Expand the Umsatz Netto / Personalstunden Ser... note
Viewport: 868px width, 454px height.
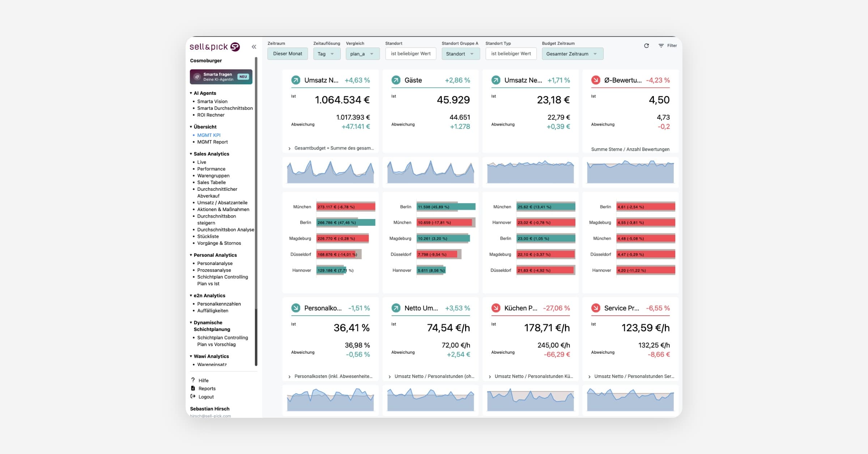pyautogui.click(x=590, y=377)
